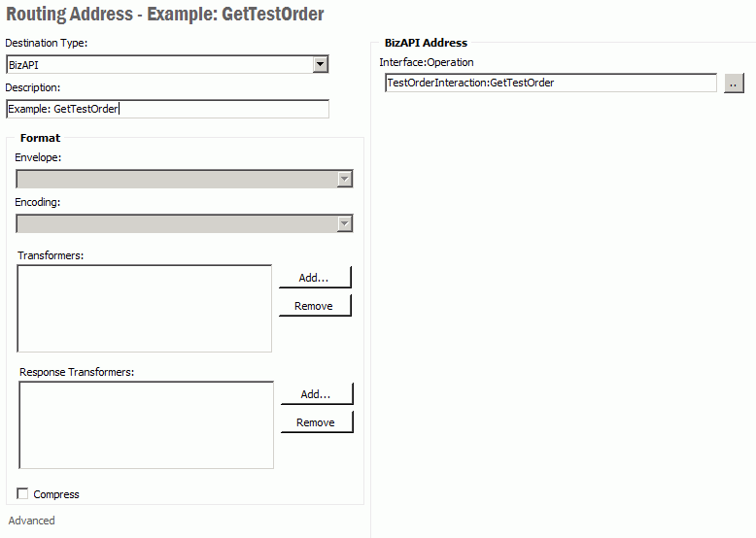Expand the Envelope dropdown

coord(344,179)
